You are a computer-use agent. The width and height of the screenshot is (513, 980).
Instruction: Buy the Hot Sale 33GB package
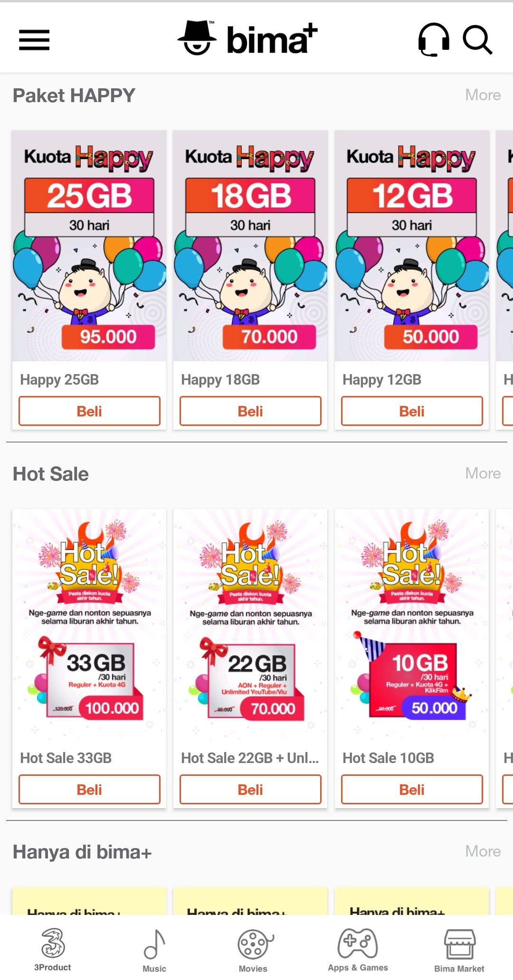(x=89, y=790)
